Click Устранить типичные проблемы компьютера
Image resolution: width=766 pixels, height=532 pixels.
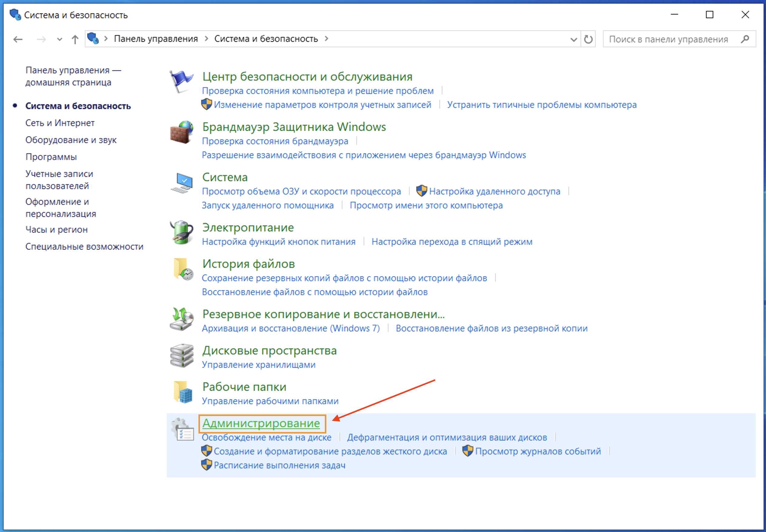pyautogui.click(x=542, y=105)
